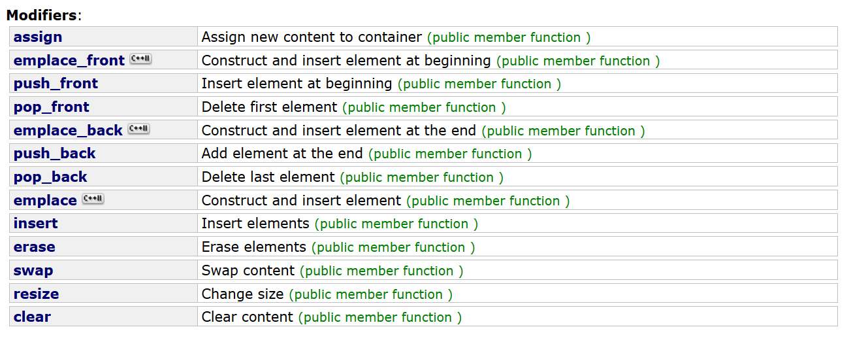Click the 'Delete last element' description cell
The width and height of the screenshot is (868, 344).
tap(517, 177)
